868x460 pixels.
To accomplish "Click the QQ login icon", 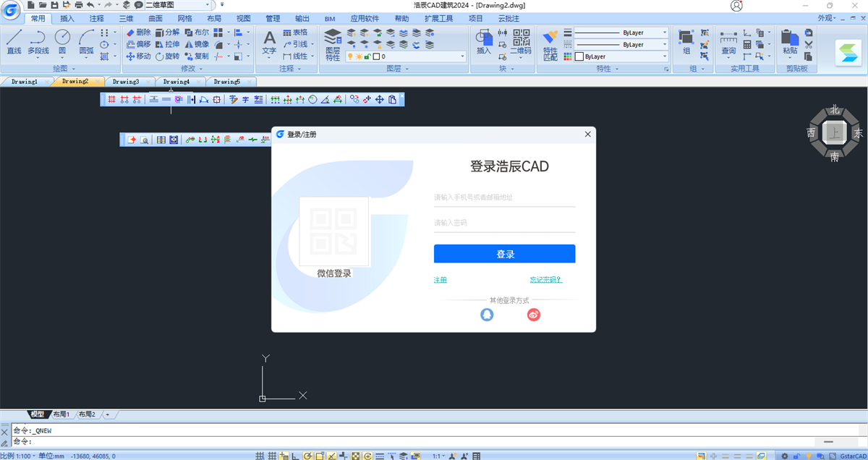I will point(488,315).
